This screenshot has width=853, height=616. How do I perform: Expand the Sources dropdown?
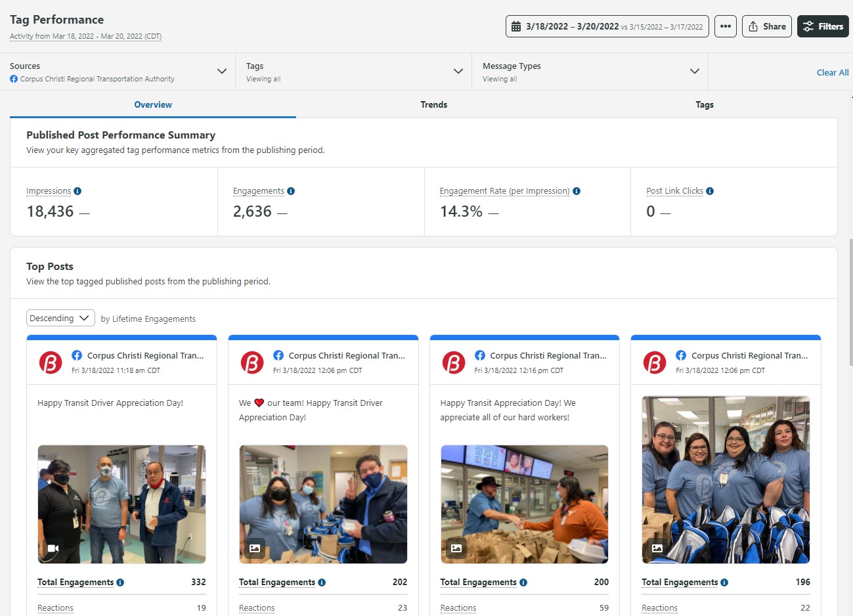tap(221, 71)
